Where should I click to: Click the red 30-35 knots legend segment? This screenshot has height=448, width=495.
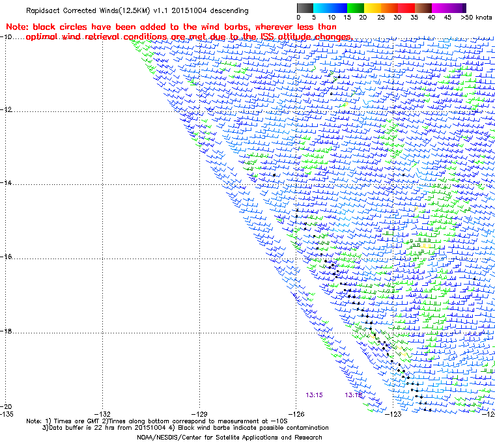[406, 8]
